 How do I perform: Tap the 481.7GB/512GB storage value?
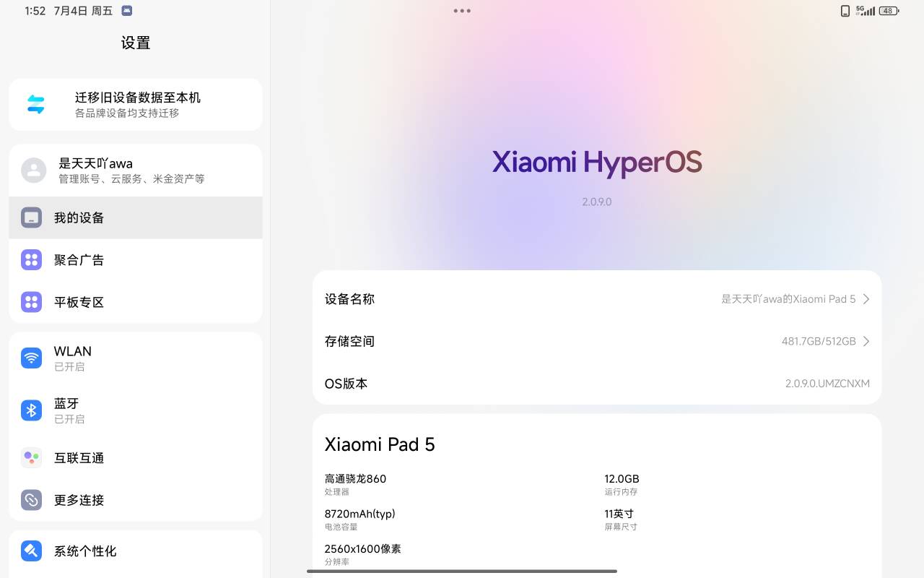[x=819, y=341]
